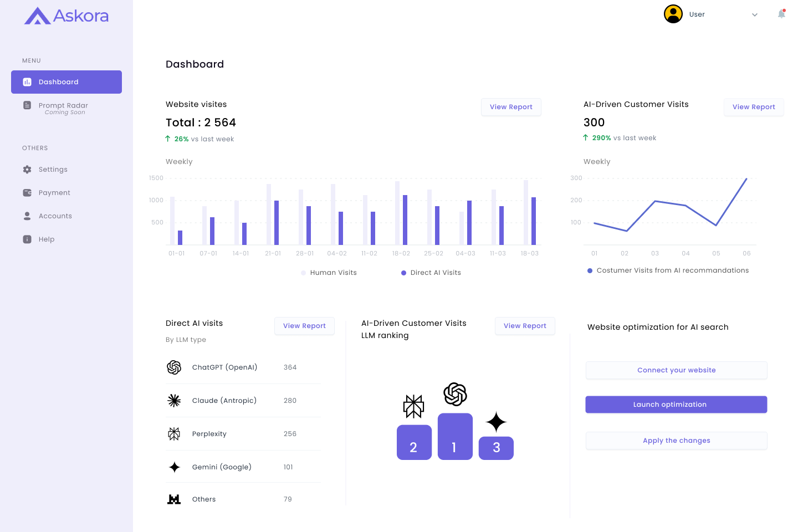
Task: Go to the Accounts menu item
Action: (55, 216)
